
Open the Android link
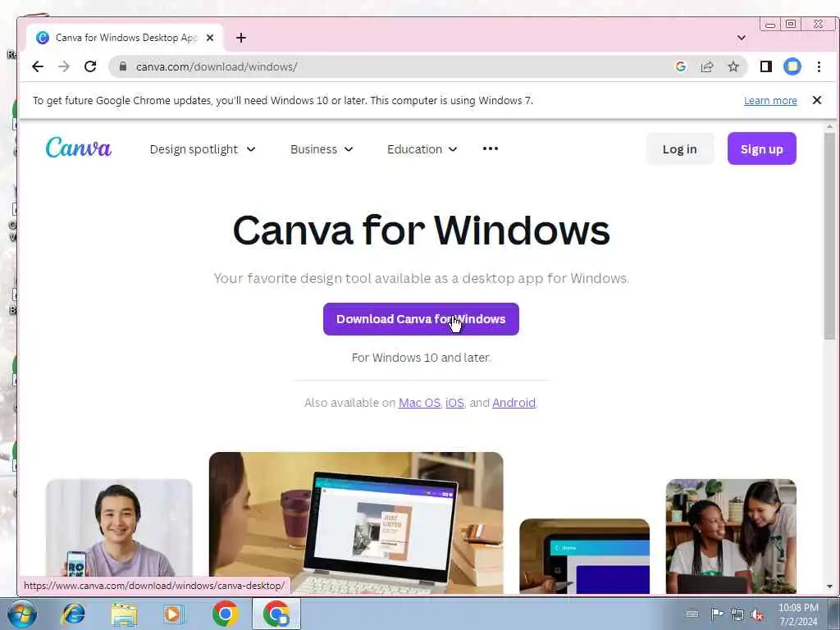point(514,403)
